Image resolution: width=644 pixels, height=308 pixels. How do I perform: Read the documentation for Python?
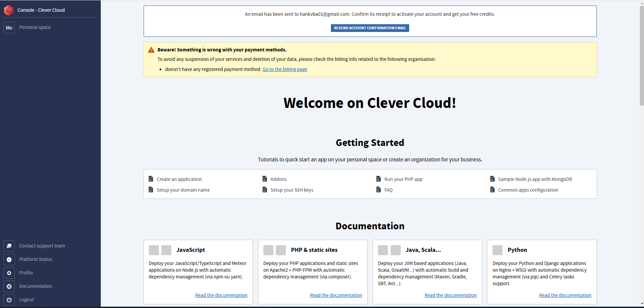[565, 295]
